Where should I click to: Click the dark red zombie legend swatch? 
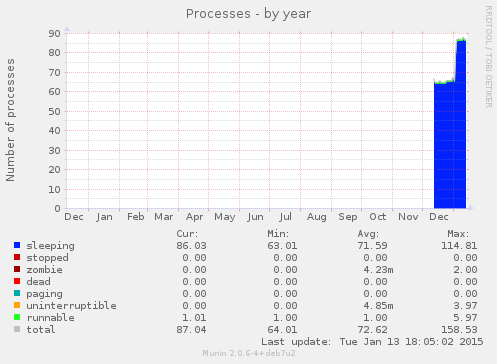coord(17,269)
